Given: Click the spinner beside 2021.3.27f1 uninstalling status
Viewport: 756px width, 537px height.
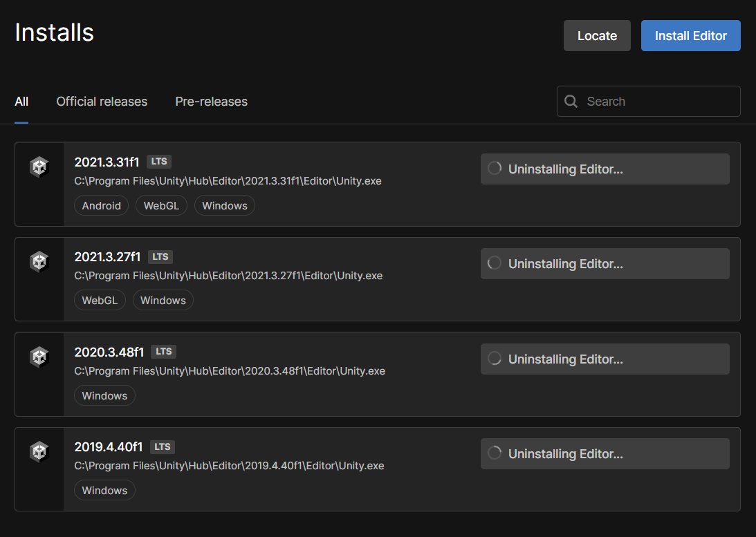Looking at the screenshot, I should point(495,263).
